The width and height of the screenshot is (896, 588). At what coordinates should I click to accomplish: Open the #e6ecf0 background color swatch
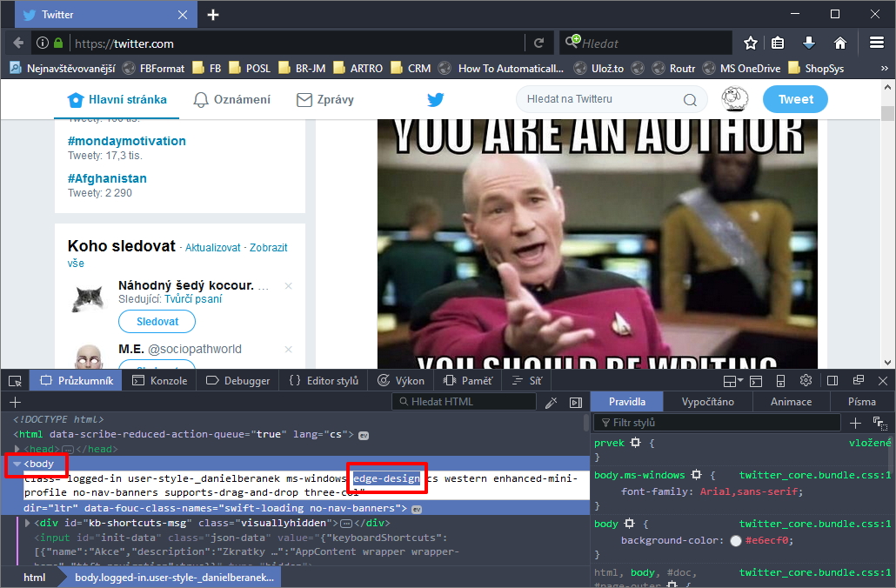pyautogui.click(x=736, y=540)
